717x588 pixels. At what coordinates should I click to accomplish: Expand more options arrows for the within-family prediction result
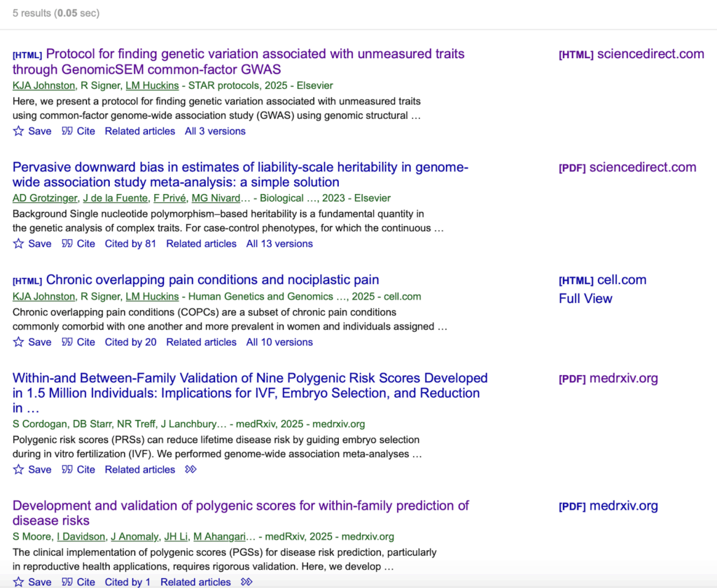[246, 582]
